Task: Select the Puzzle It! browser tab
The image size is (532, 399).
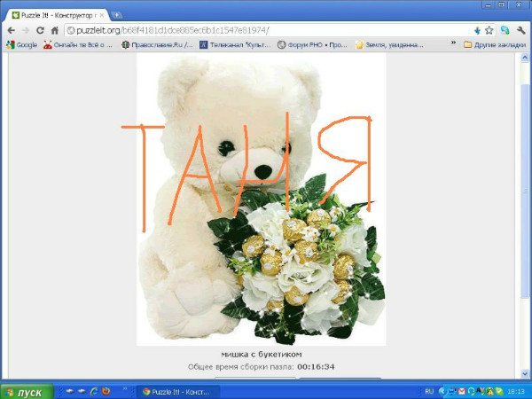Action: (x=58, y=15)
